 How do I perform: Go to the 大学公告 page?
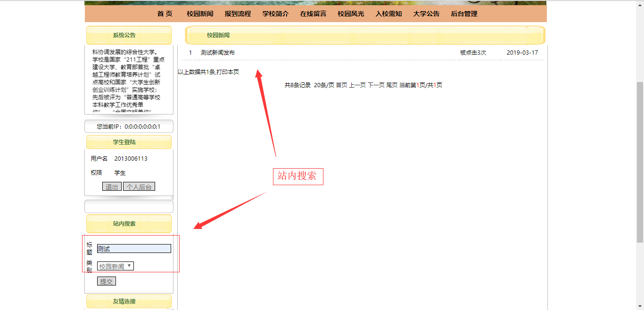[426, 14]
